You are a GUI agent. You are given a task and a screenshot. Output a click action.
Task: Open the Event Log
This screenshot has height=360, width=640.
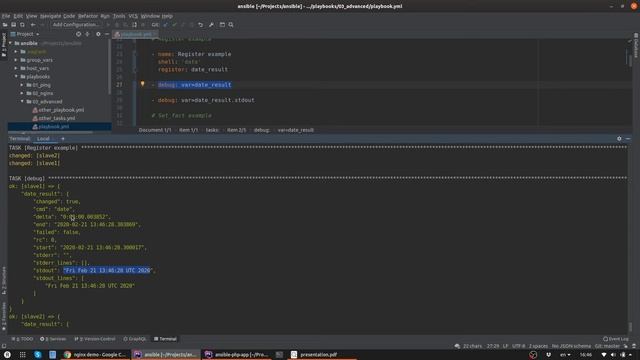point(616,339)
